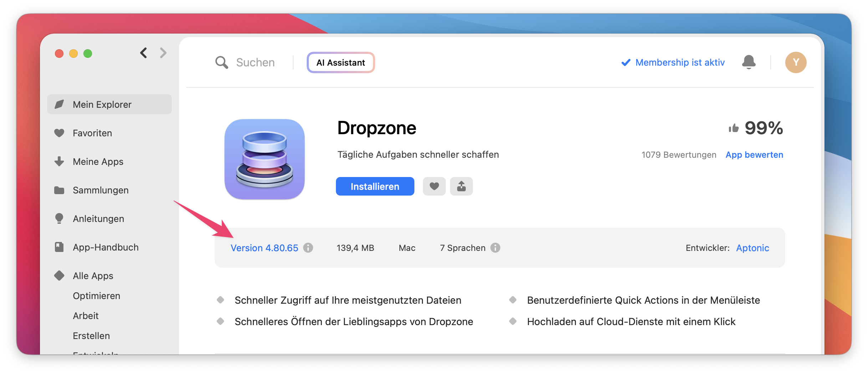
Task: Click the thumbs-up rating icon
Action: [734, 128]
